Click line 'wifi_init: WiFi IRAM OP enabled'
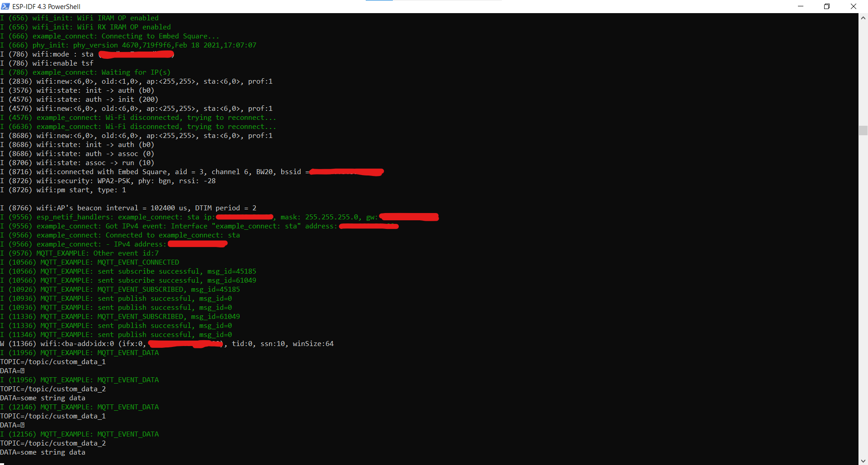This screenshot has width=868, height=465. point(80,18)
